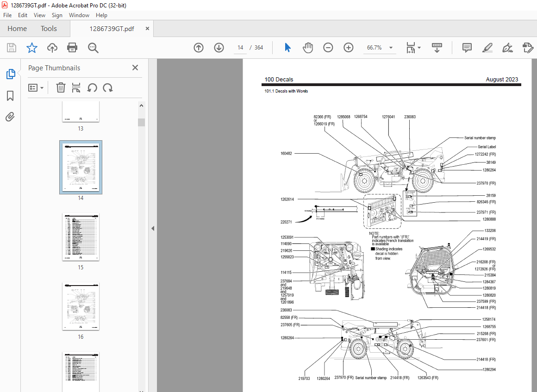The image size is (537, 392).
Task: Add a comment with the speech bubble icon
Action: tap(467, 48)
